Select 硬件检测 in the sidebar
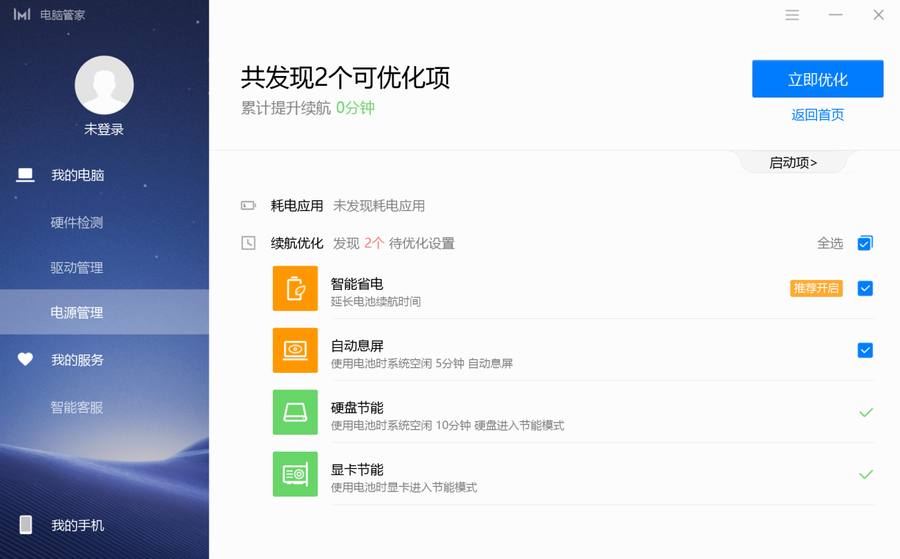Screen dimensions: 900x559 pos(77,223)
